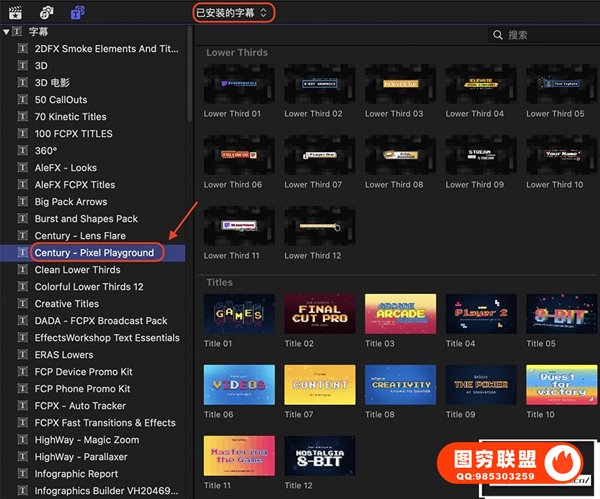Select the Title 07 Content thumbnail
The image size is (600, 499).
[x=320, y=385]
